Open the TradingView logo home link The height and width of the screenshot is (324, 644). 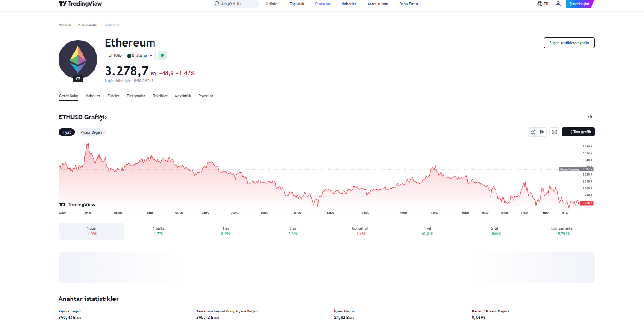tap(80, 4)
